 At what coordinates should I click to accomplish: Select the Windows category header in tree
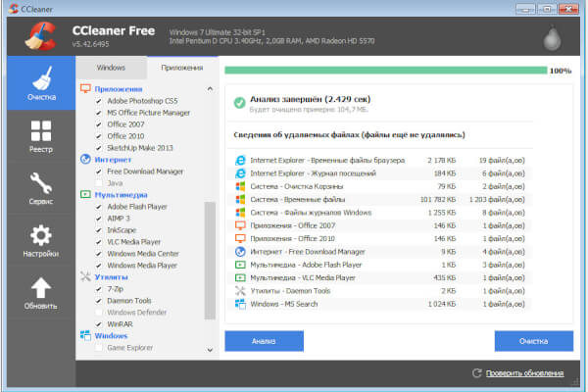coord(111,336)
